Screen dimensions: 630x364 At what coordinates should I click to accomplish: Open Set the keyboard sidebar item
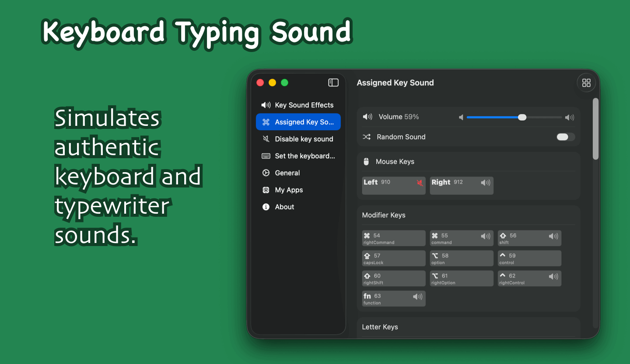pos(298,156)
